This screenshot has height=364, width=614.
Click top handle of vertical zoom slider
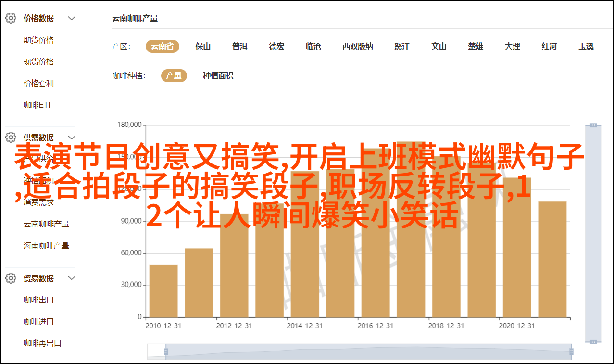click(x=593, y=125)
